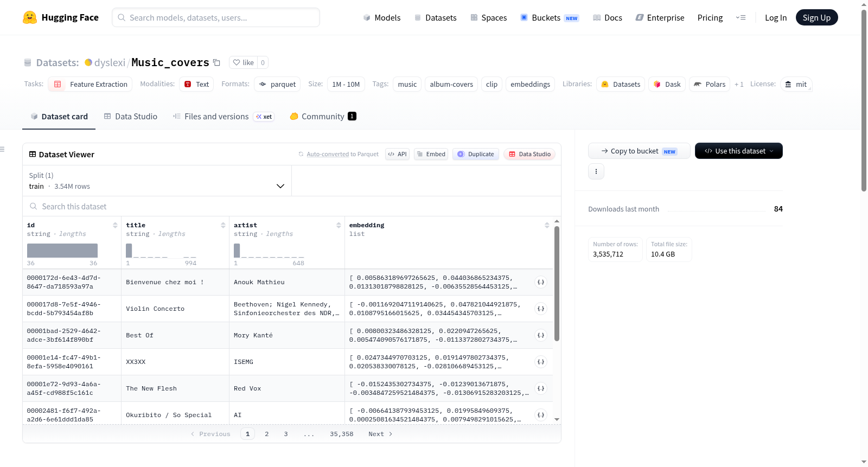This screenshot has width=868, height=467.
Task: Copy dataset name with the copy icon
Action: (216, 62)
